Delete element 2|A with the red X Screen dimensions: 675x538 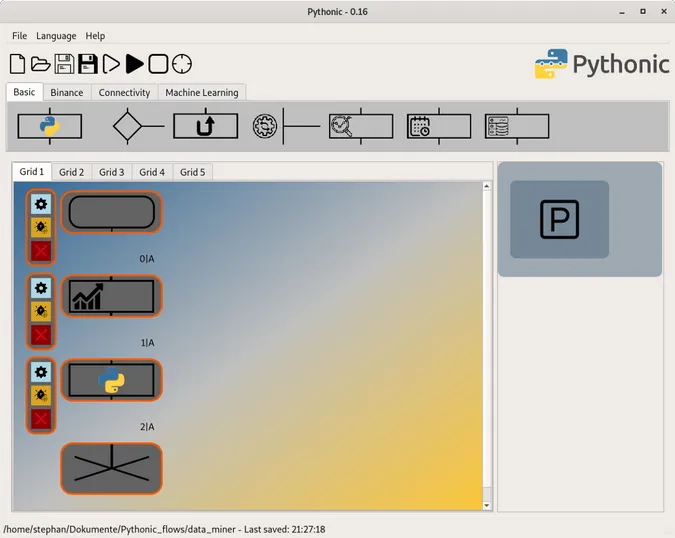click(41, 419)
